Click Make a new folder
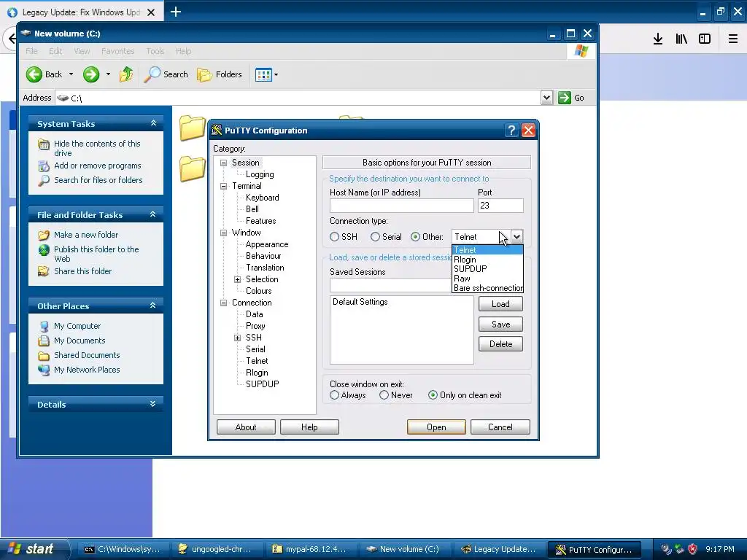The height and width of the screenshot is (560, 747). click(86, 235)
